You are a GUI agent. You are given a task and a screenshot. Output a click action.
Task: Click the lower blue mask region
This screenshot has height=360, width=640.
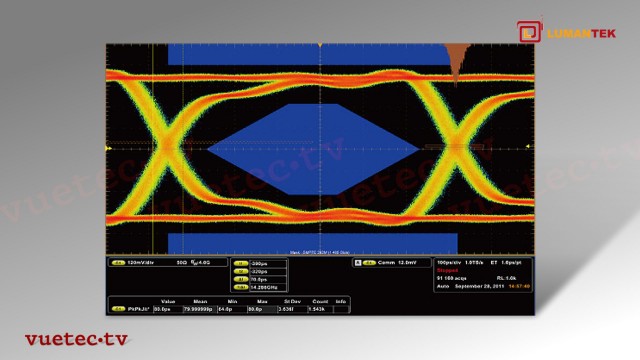(x=313, y=244)
